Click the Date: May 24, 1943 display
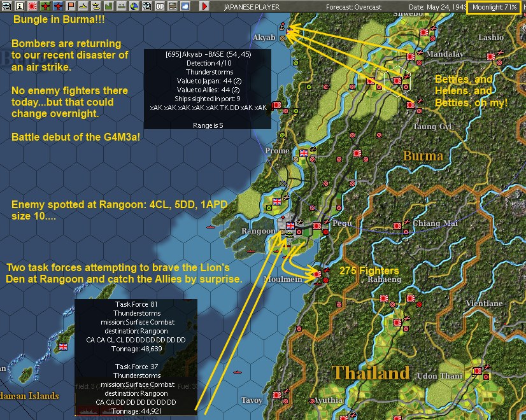The width and height of the screenshot is (526, 420). tap(437, 7)
